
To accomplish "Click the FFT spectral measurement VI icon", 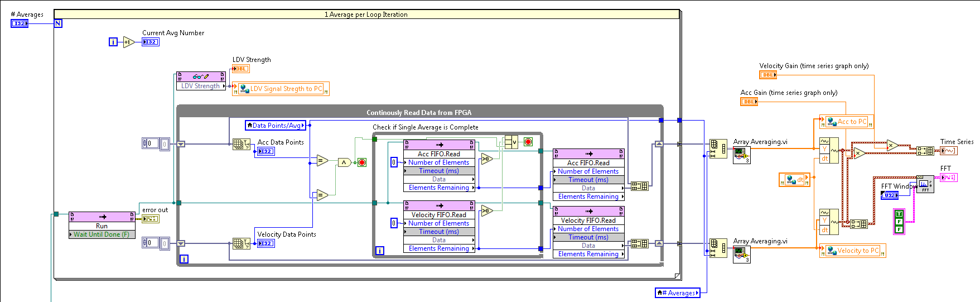I will pos(925,185).
